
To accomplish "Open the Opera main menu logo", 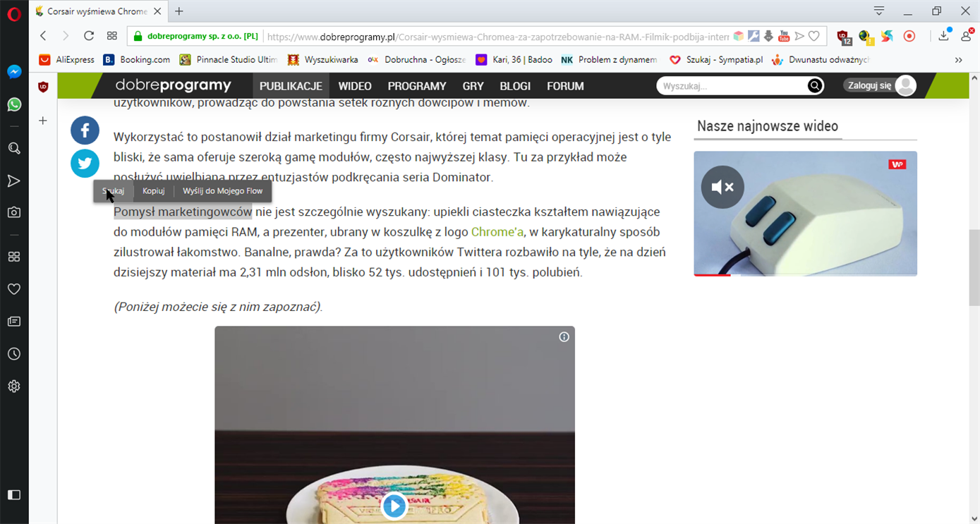I will coord(14,14).
